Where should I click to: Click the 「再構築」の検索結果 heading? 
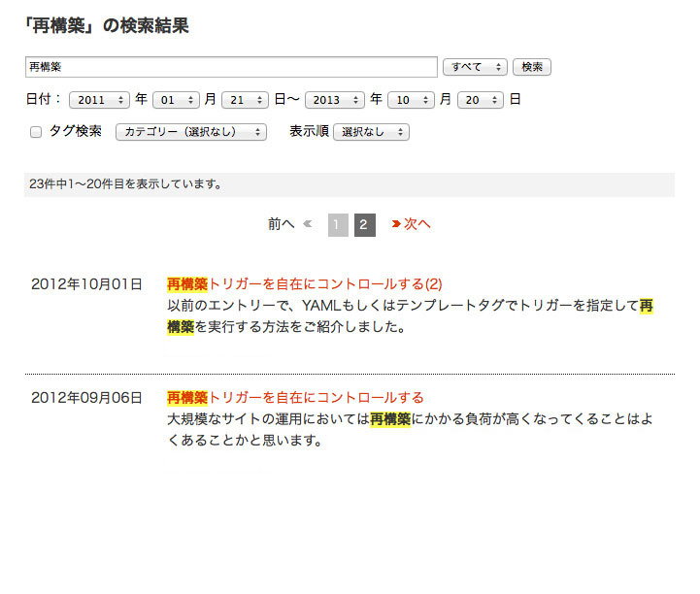point(107,25)
